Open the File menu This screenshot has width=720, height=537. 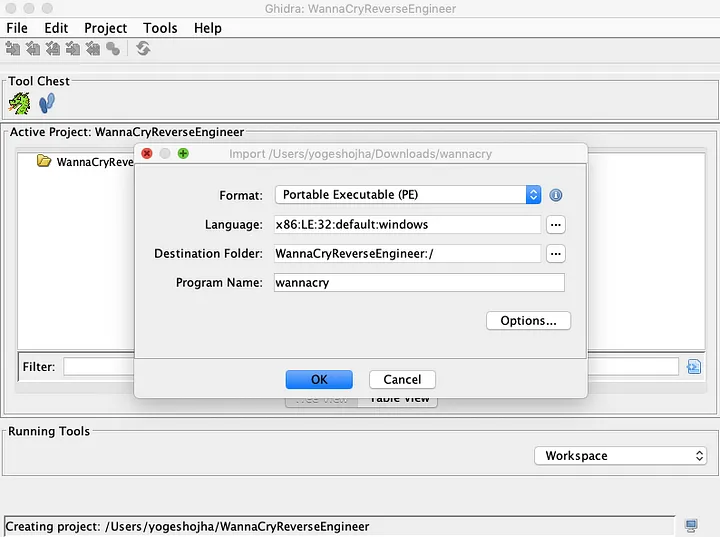(17, 28)
